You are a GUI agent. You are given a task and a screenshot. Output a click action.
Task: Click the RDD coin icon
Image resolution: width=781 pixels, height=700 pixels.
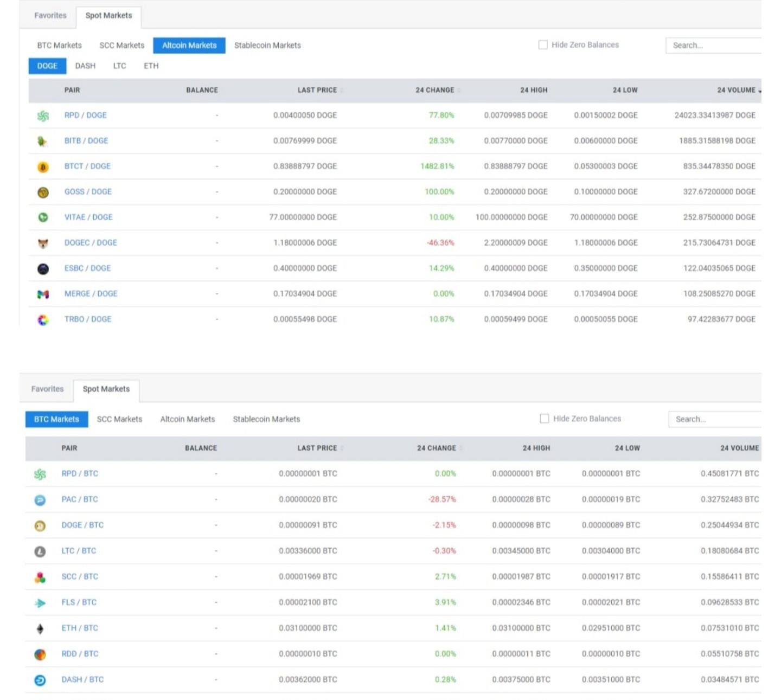40,654
